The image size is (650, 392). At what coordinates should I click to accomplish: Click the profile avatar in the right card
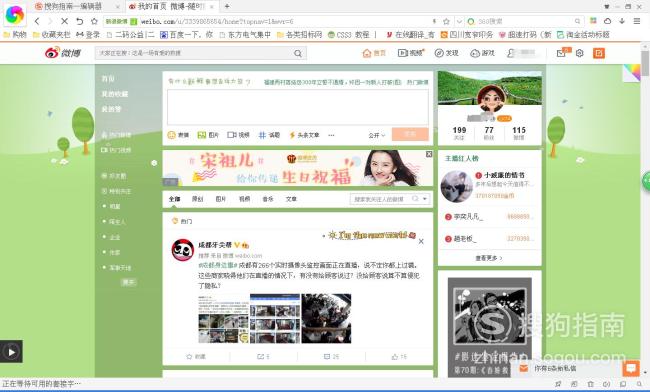coord(491,99)
